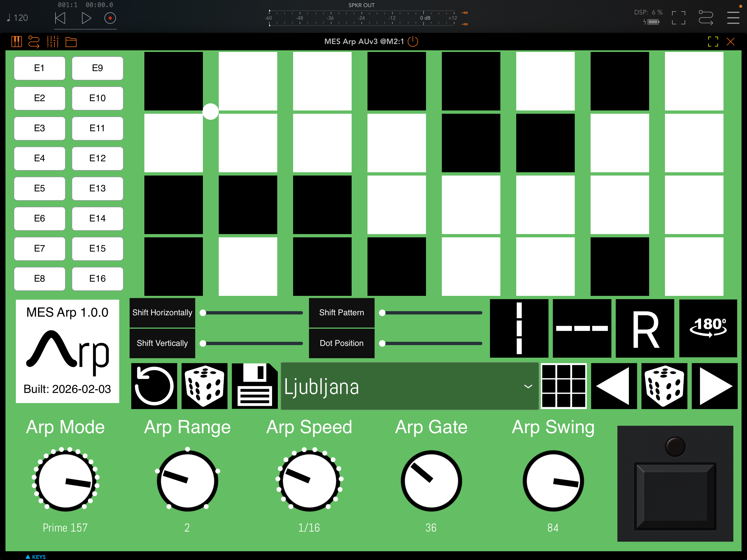The image size is (747, 560).
Task: Click the Arp Range knob
Action: click(x=187, y=481)
